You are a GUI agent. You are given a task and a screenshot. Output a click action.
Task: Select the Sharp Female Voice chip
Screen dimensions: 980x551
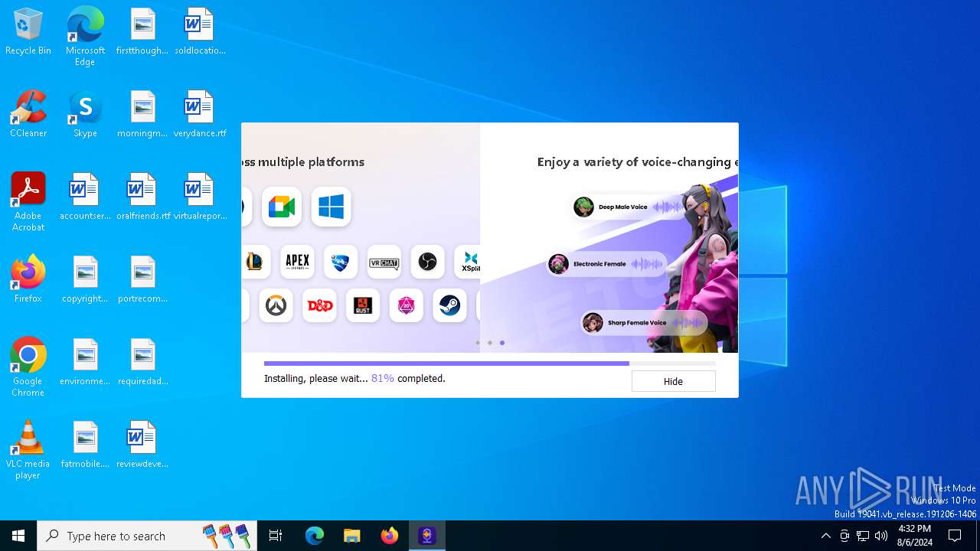(x=643, y=323)
